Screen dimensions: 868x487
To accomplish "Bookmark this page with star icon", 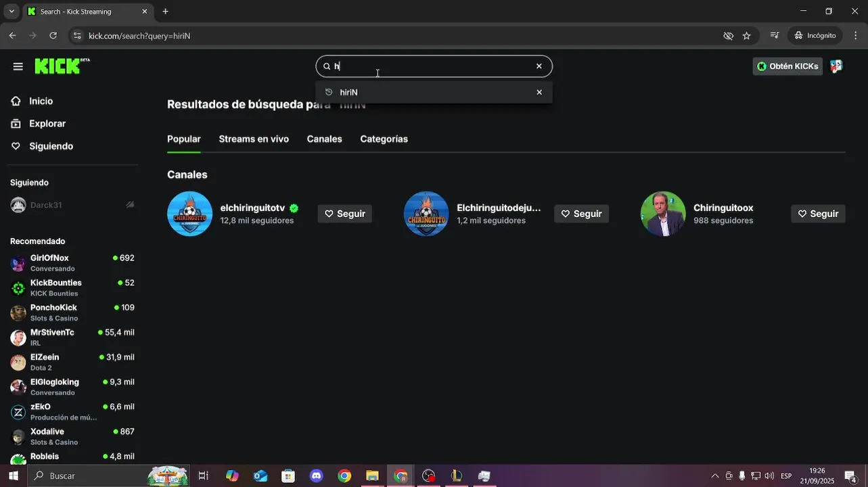I will pos(747,36).
